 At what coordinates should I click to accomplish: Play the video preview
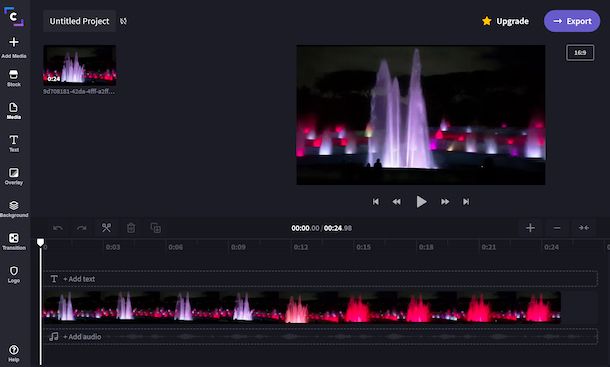421,202
